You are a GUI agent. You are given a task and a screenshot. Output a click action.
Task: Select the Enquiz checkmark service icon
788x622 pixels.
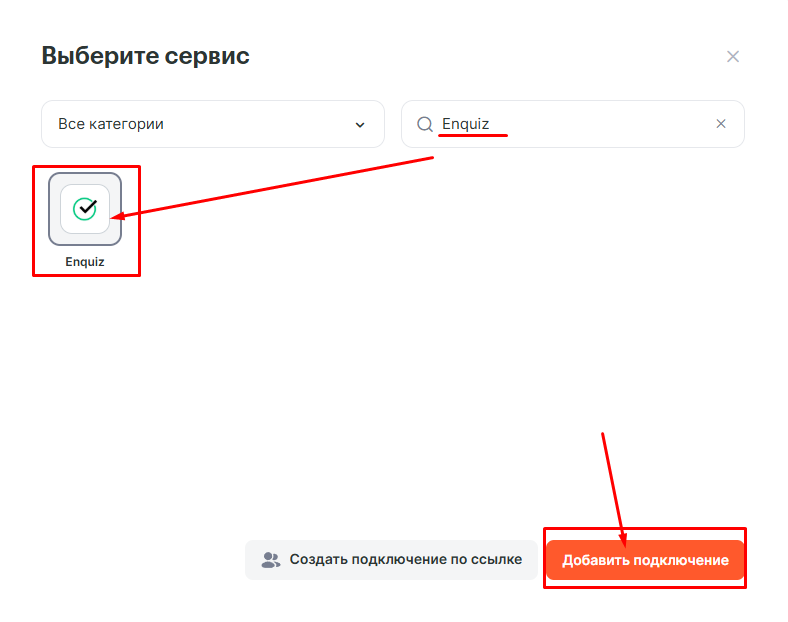tap(85, 208)
